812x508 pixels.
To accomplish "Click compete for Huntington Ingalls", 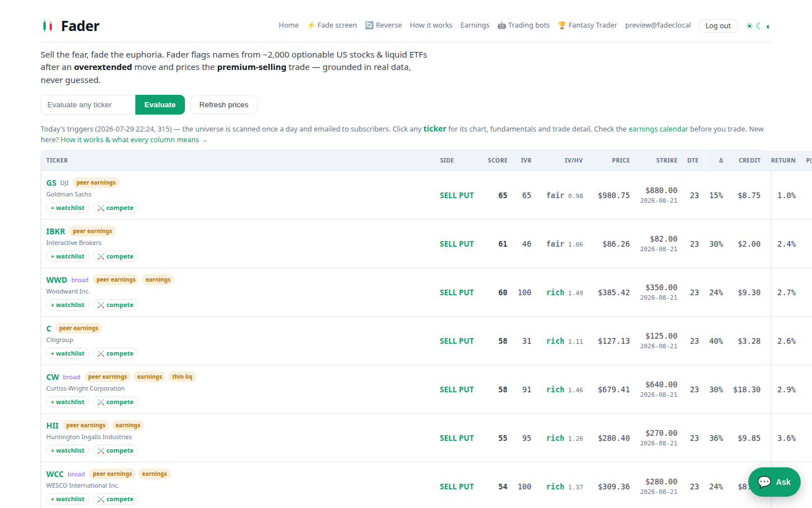I will coord(116,451).
